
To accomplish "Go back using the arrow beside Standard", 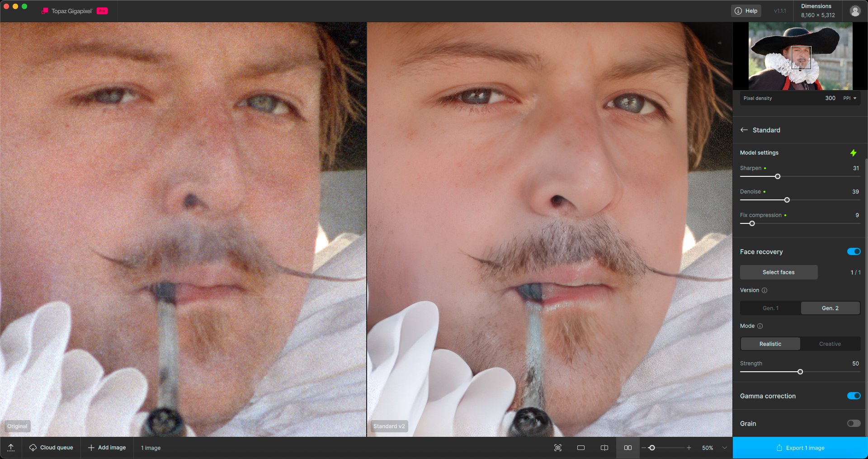I will click(x=744, y=130).
